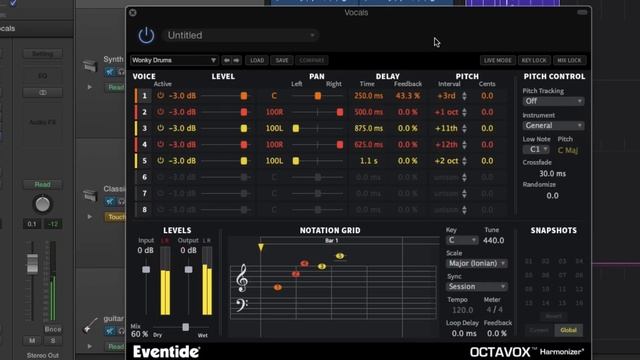Select voice number 5 button
The width and height of the screenshot is (640, 360).
click(x=144, y=161)
